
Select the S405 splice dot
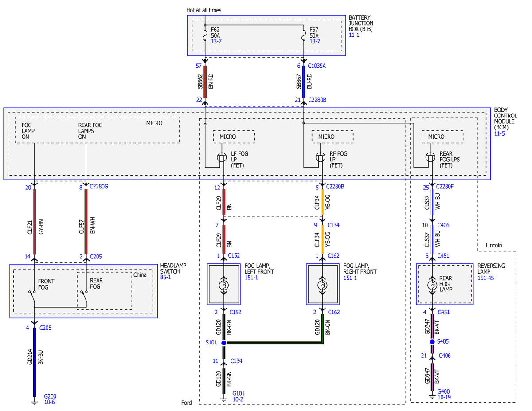click(432, 342)
